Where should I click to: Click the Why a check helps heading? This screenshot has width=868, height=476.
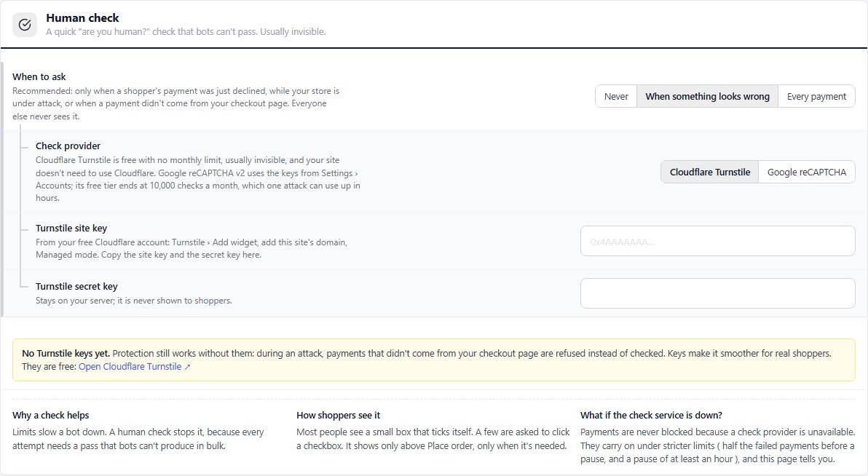51,415
